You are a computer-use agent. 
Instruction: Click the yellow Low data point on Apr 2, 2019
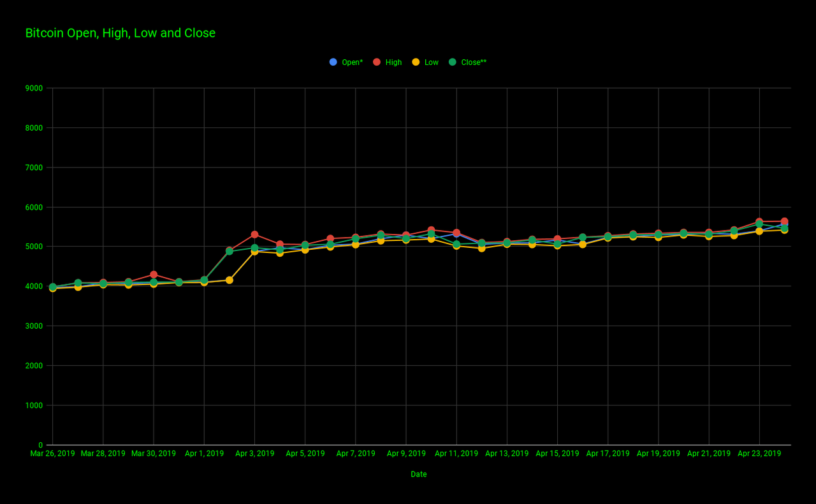[x=229, y=280]
